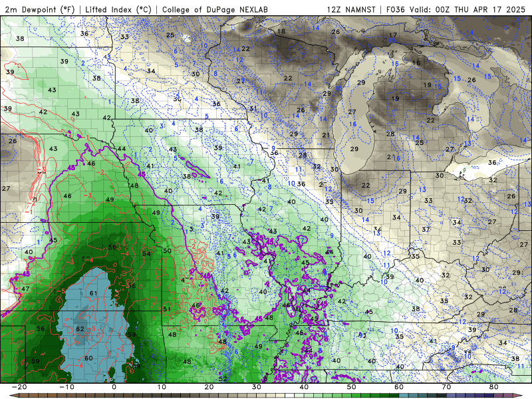
Task: Click the 51 dewpoint value on the map
Action: (167, 309)
